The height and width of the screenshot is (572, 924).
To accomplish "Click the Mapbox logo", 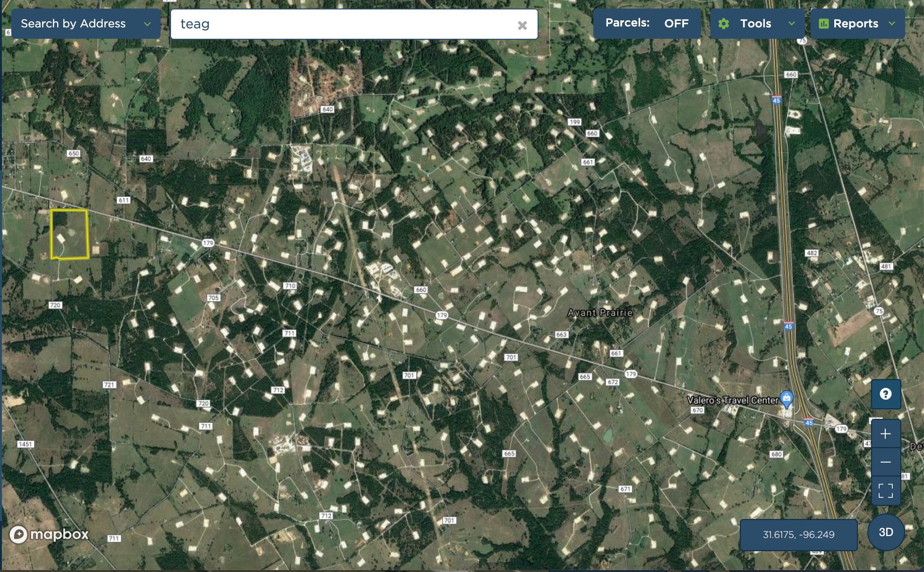I will point(49,535).
